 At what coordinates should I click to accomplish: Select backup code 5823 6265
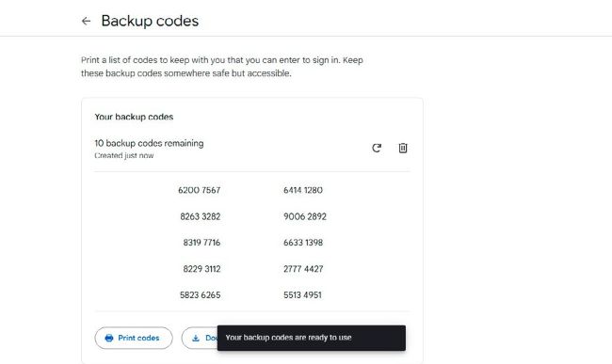click(201, 295)
